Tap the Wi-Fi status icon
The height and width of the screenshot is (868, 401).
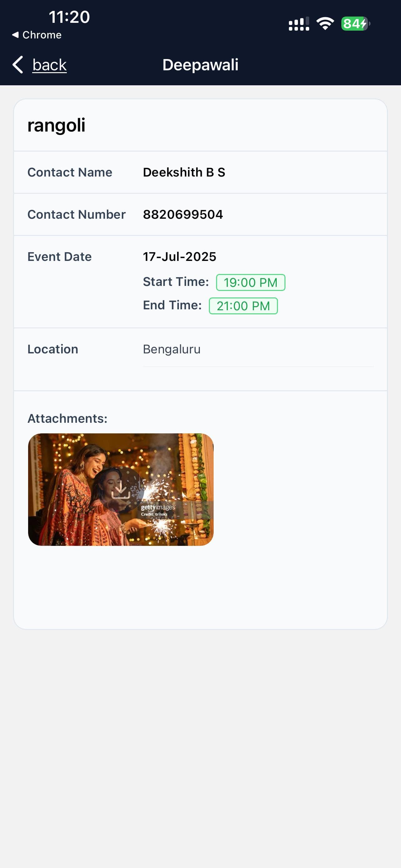(x=325, y=23)
